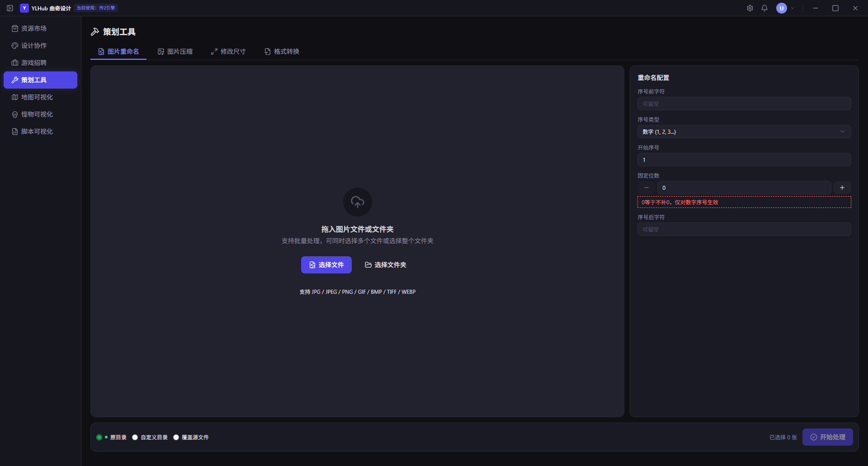Decrease 固定位数 with minus button
Viewport: 868px width, 466px height.
click(x=646, y=188)
